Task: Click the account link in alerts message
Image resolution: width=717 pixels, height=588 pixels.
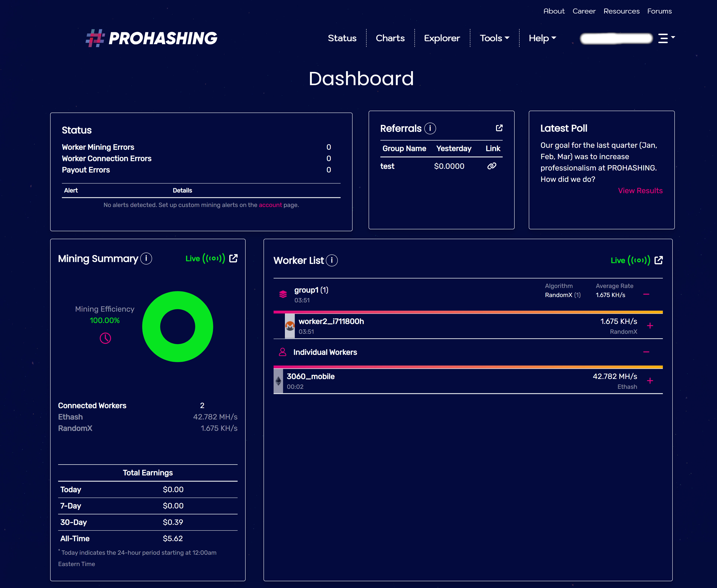Action: coord(270,205)
